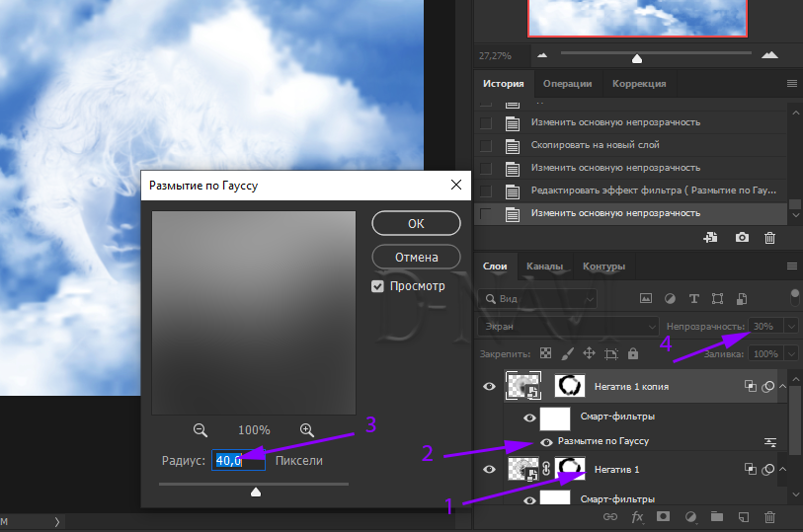Click the Непрозрачность 30% value field
The width and height of the screenshot is (803, 532).
coord(766,327)
